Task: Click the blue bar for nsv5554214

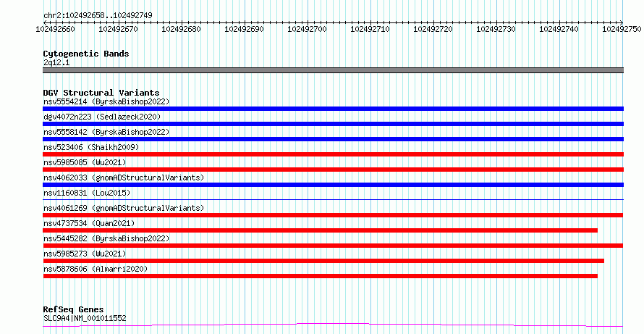Action: (x=333, y=109)
